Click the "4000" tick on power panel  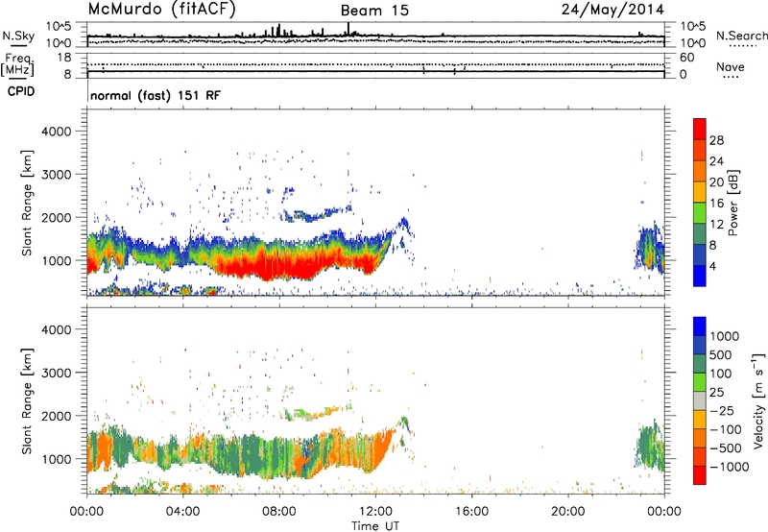point(56,132)
